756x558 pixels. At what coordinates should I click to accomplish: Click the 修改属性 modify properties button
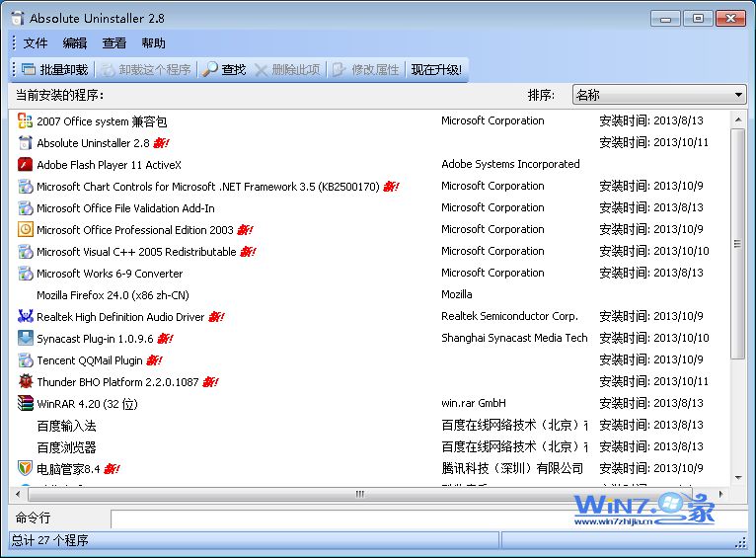(366, 70)
